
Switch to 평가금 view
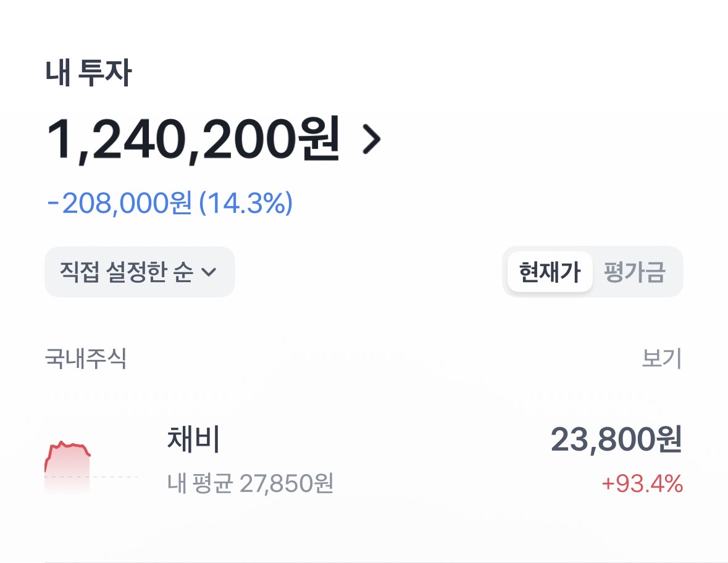[x=635, y=272]
